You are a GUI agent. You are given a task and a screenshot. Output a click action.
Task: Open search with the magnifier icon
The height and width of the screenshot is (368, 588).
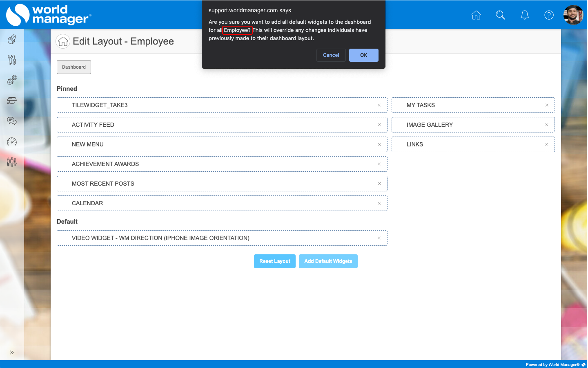pyautogui.click(x=500, y=15)
